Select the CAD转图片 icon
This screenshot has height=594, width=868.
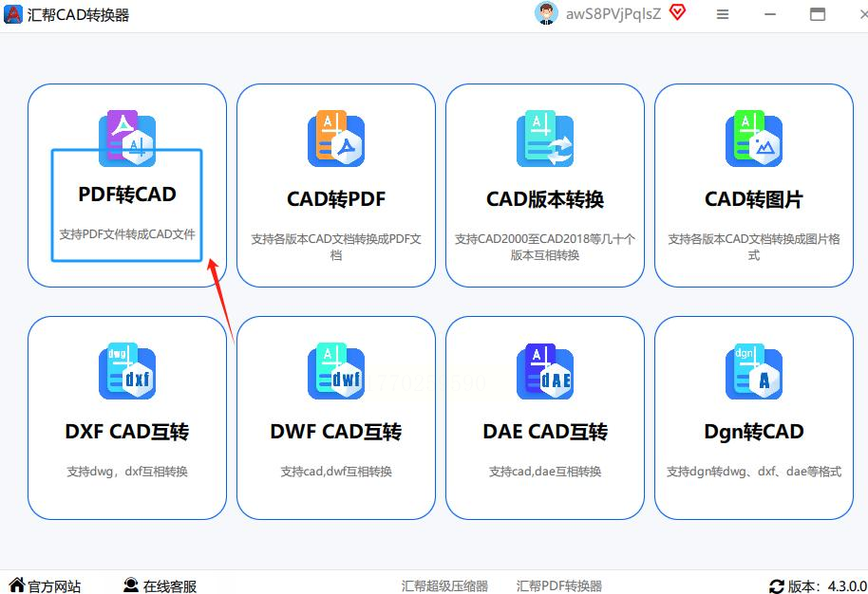click(x=753, y=139)
